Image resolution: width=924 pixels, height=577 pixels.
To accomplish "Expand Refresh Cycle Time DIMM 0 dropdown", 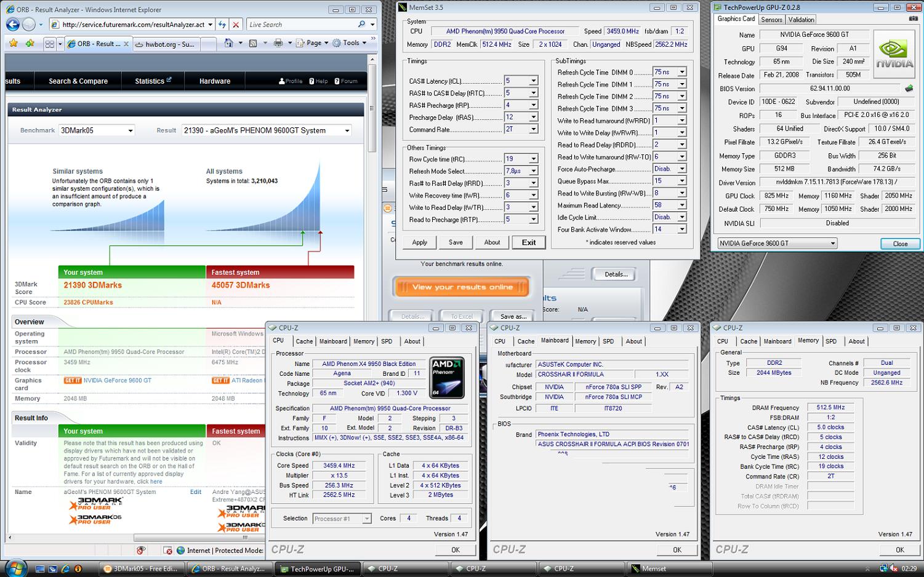I will 682,72.
